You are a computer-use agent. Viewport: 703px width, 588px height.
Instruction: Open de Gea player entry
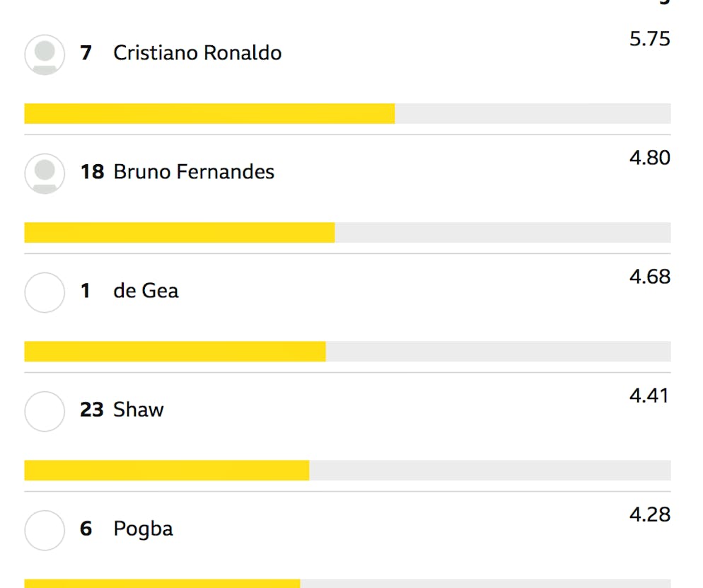(x=146, y=291)
